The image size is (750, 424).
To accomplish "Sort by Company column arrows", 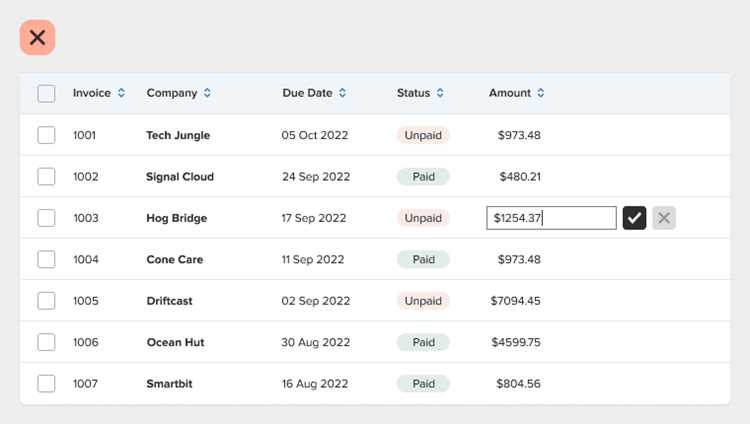I will tap(207, 93).
